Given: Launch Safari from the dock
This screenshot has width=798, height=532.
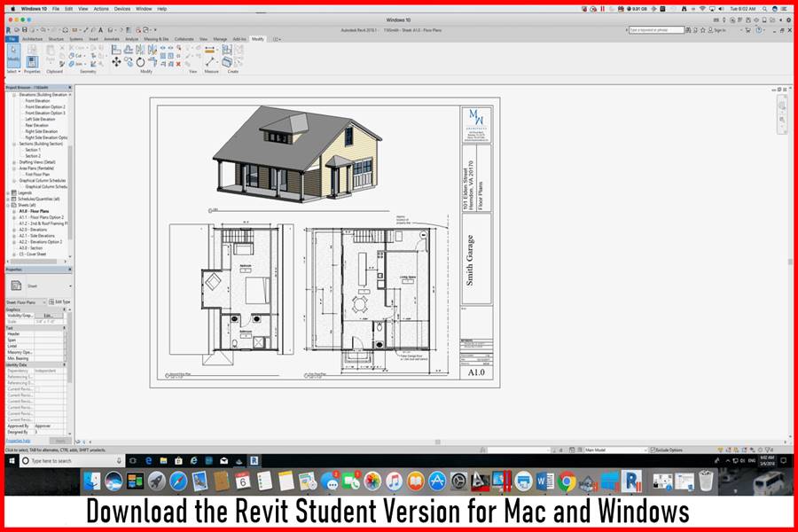Looking at the screenshot, I should point(179,481).
